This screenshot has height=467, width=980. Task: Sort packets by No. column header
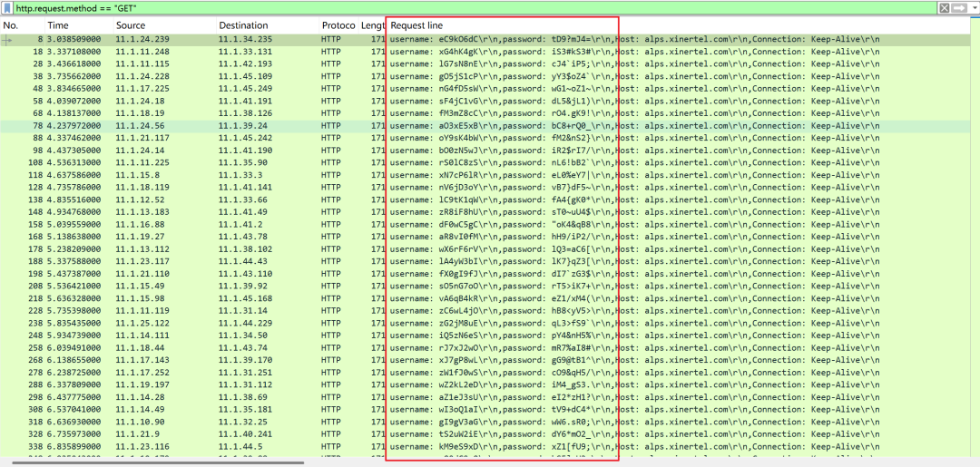11,25
